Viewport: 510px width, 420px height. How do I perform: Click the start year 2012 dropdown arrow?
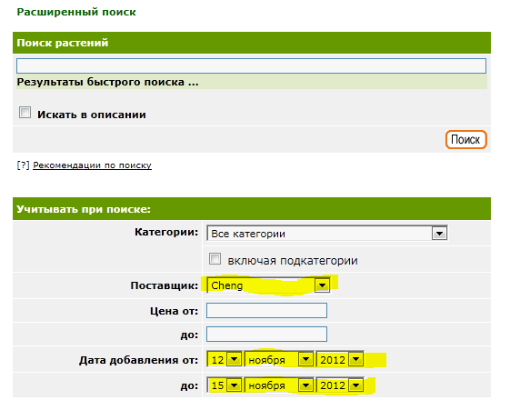[355, 359]
